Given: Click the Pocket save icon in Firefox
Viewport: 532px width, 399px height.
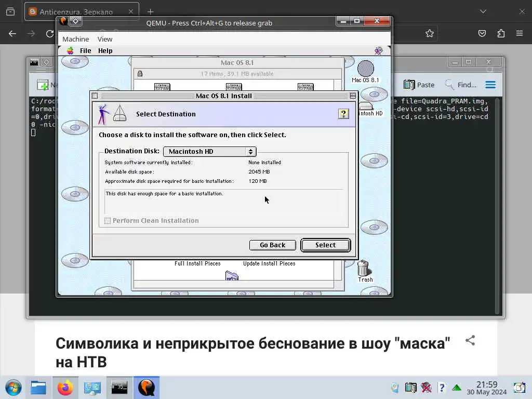Looking at the screenshot, I should pos(482,33).
